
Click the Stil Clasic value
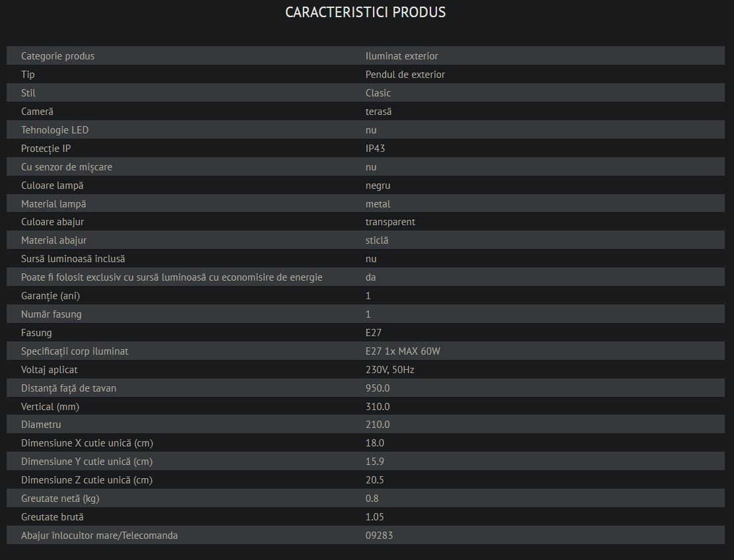pyautogui.click(x=378, y=93)
